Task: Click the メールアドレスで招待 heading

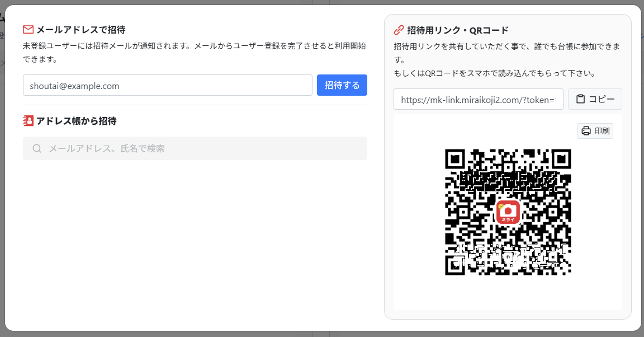Action: coord(80,30)
